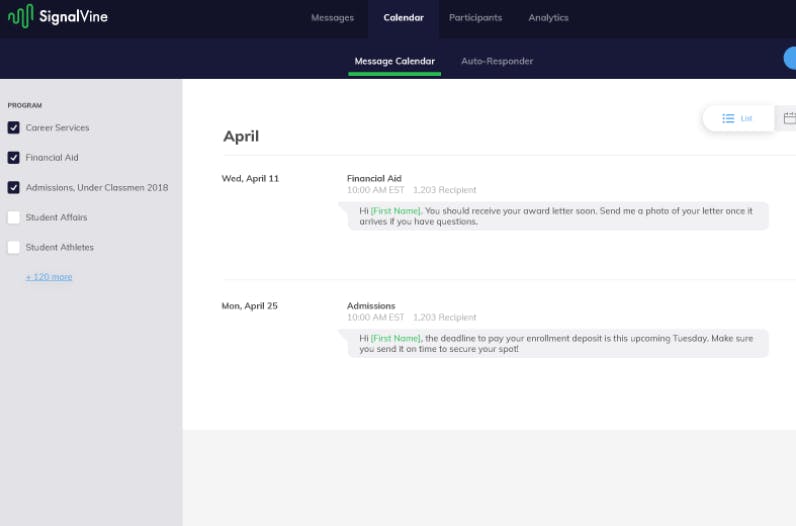Click the Admissions message title
Image resolution: width=796 pixels, height=526 pixels.
[371, 306]
